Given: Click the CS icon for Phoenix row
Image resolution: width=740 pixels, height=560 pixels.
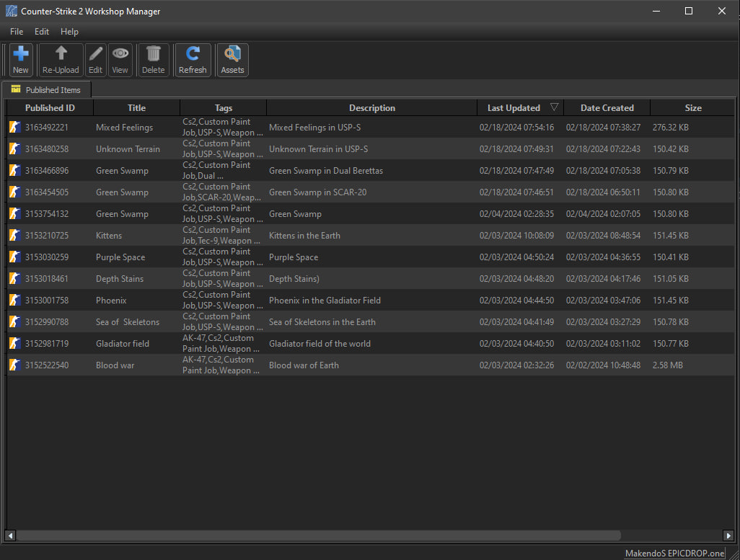Looking at the screenshot, I should [15, 300].
